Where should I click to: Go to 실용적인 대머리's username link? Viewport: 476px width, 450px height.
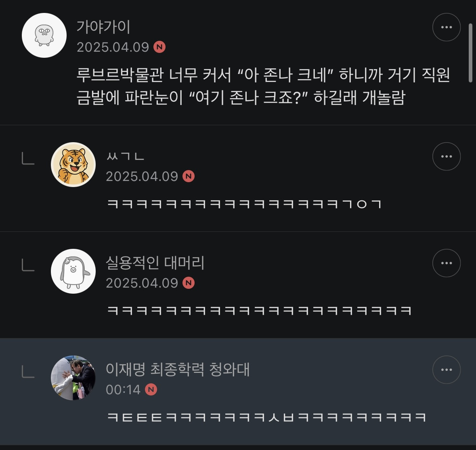[155, 263]
